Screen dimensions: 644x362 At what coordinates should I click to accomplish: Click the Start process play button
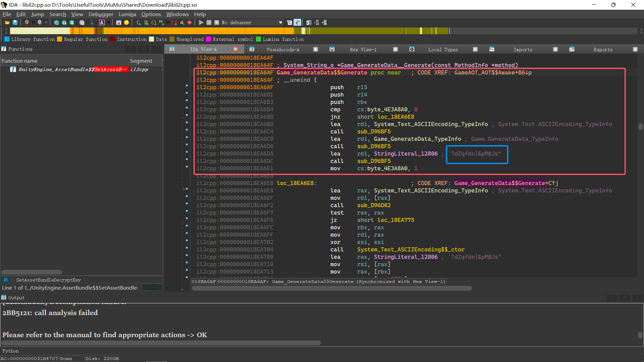click(x=201, y=22)
